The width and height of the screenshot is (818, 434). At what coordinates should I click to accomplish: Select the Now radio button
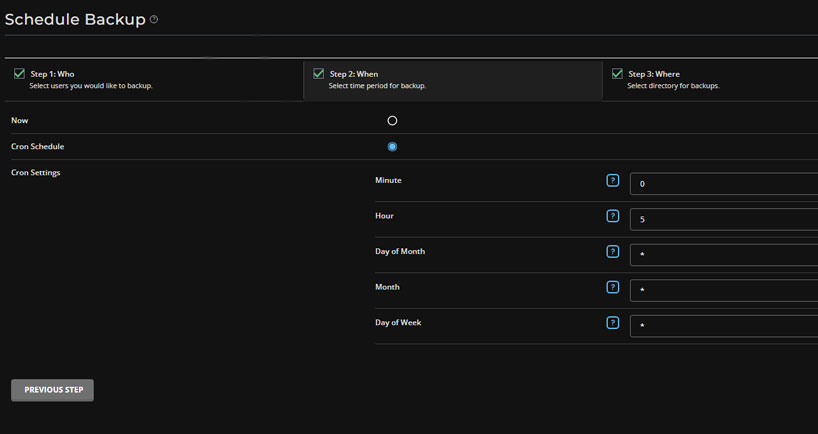pos(392,120)
